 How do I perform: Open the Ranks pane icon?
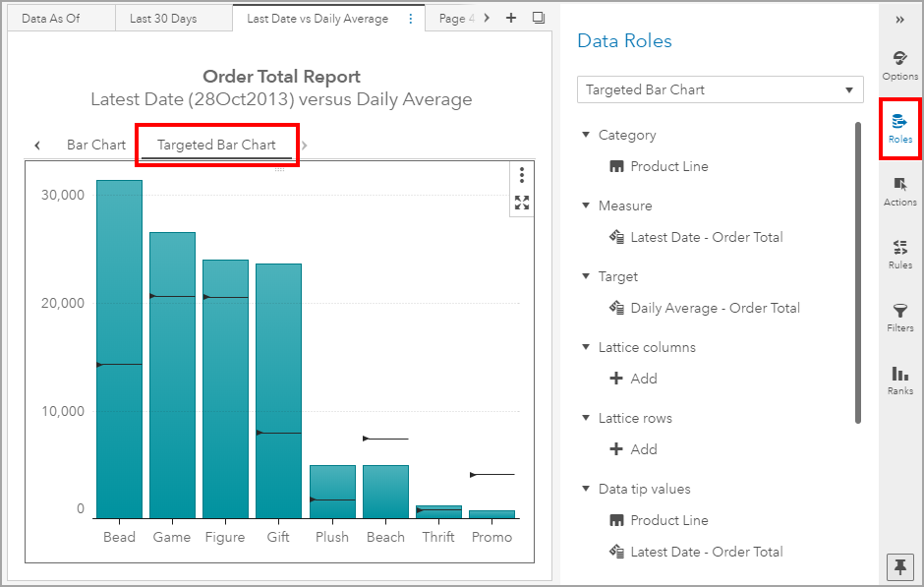pos(899,379)
